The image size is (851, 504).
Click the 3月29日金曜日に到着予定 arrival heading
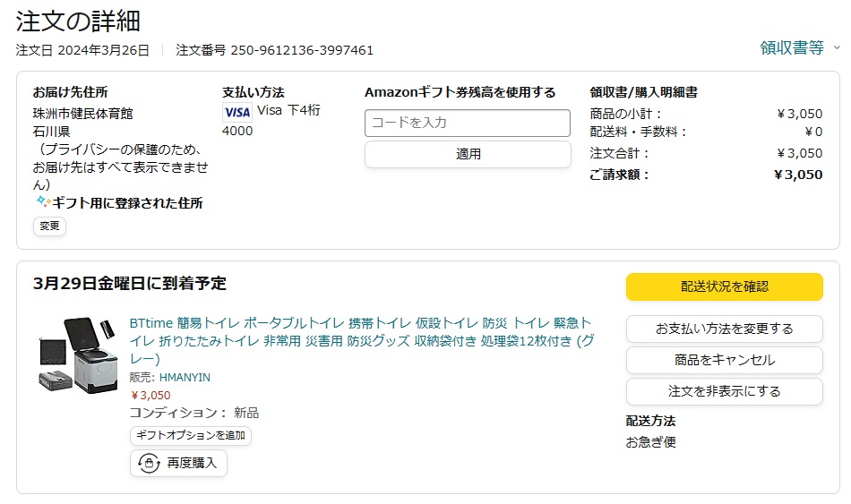(130, 283)
